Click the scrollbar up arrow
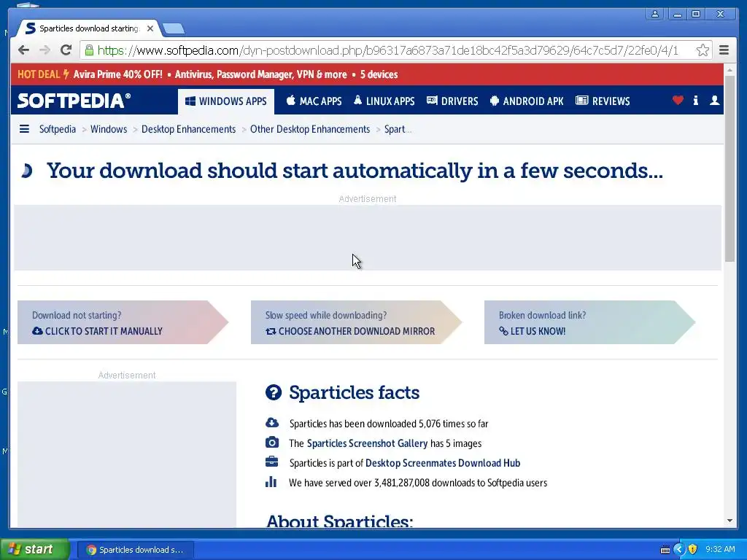Image resolution: width=747 pixels, height=560 pixels. (729, 70)
